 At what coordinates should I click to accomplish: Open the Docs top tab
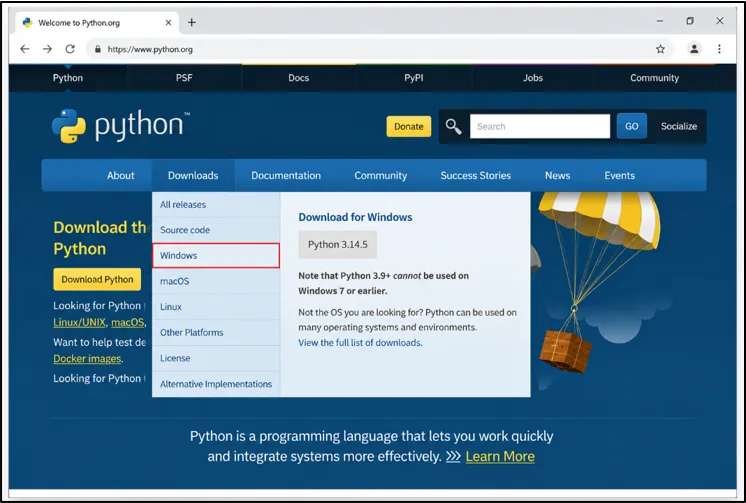pyautogui.click(x=299, y=78)
